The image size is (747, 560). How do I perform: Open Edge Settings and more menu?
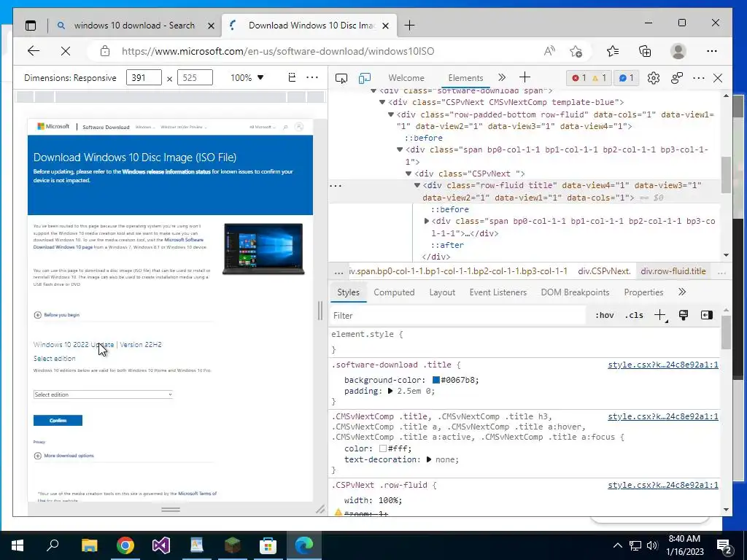pos(712,51)
